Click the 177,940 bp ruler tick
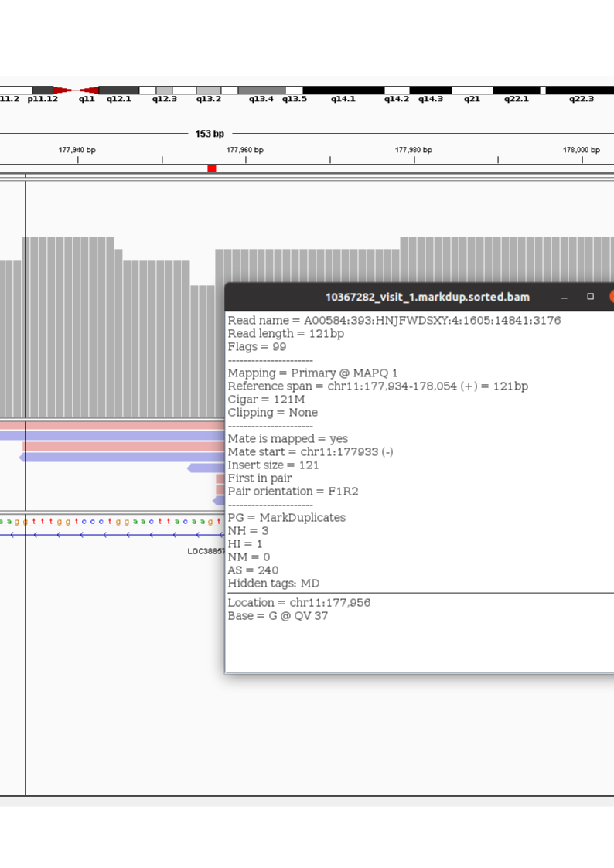 pyautogui.click(x=77, y=159)
